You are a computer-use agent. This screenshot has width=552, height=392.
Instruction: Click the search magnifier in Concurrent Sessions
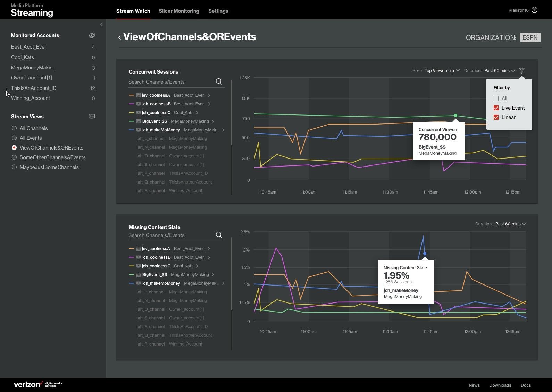click(219, 82)
